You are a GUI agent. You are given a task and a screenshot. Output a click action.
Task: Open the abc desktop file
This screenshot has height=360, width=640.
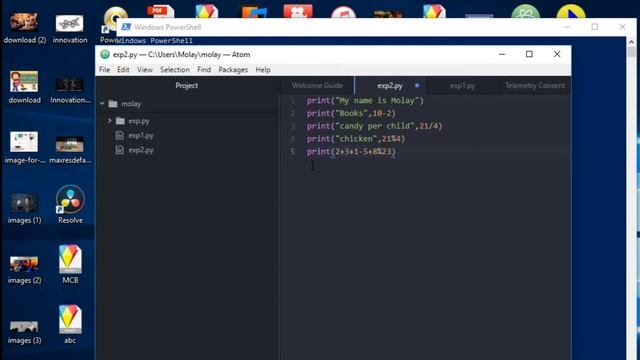(70, 324)
